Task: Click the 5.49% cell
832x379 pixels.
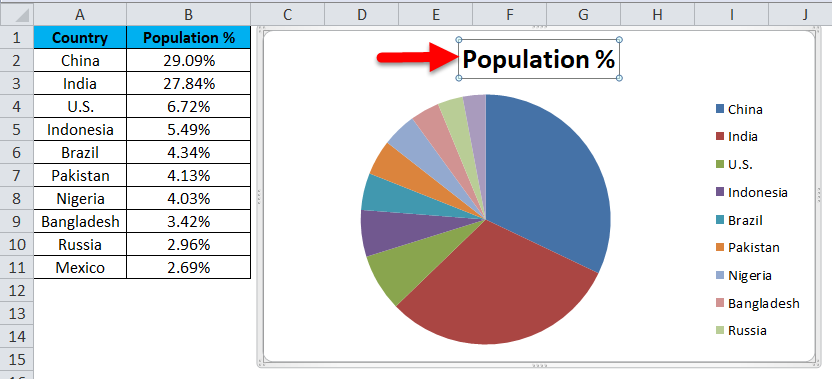Action: click(x=188, y=130)
